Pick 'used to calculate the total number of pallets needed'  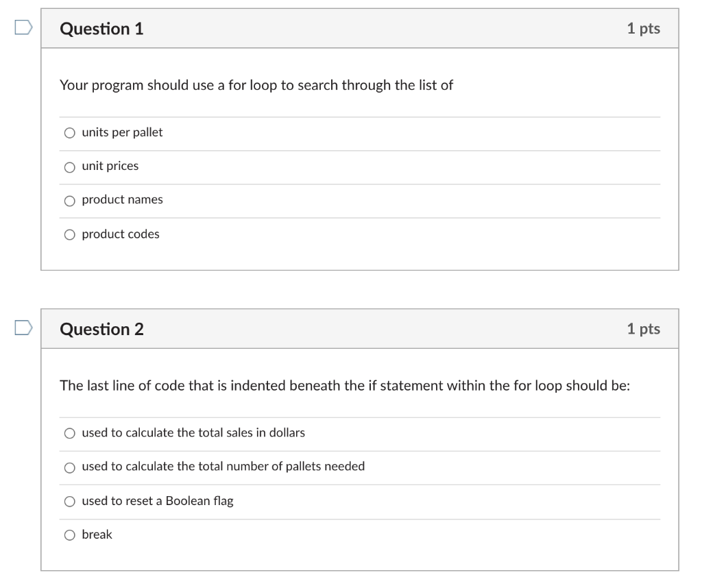(x=69, y=467)
